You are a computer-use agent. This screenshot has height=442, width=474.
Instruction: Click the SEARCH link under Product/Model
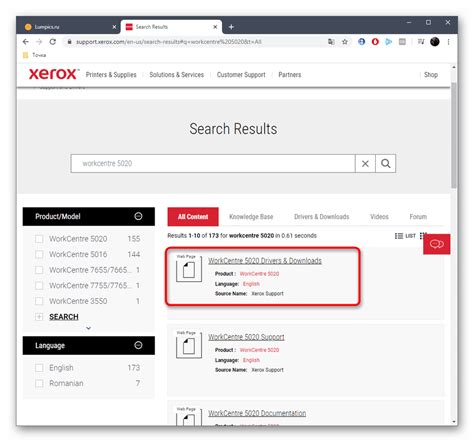64,317
